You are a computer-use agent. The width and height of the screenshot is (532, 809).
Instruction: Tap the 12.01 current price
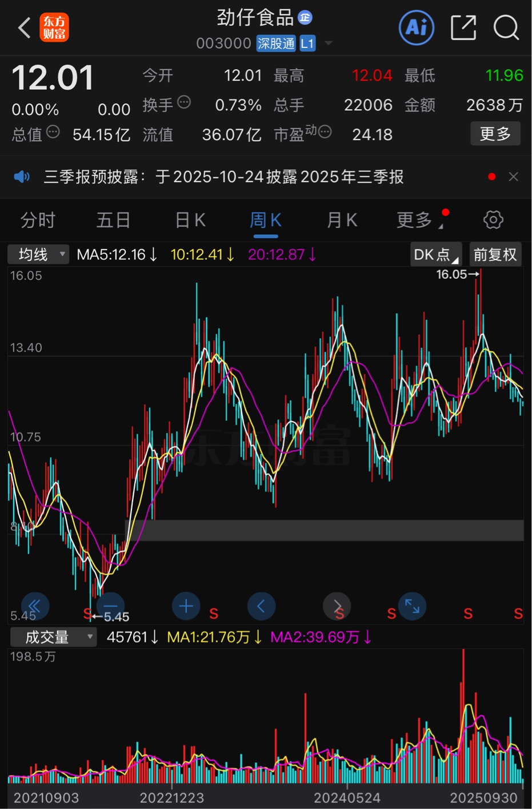(x=53, y=78)
